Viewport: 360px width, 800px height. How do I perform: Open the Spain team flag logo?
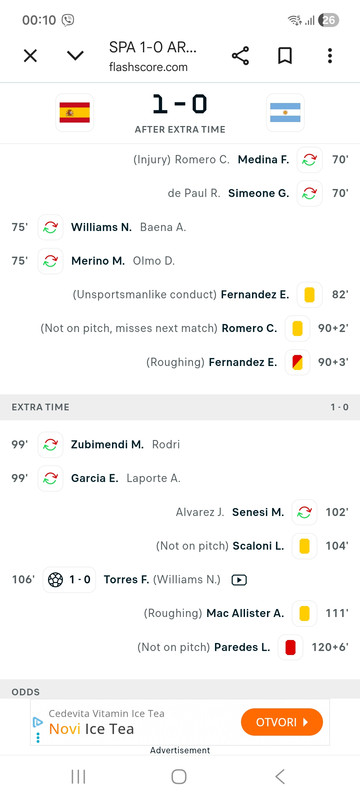click(74, 112)
